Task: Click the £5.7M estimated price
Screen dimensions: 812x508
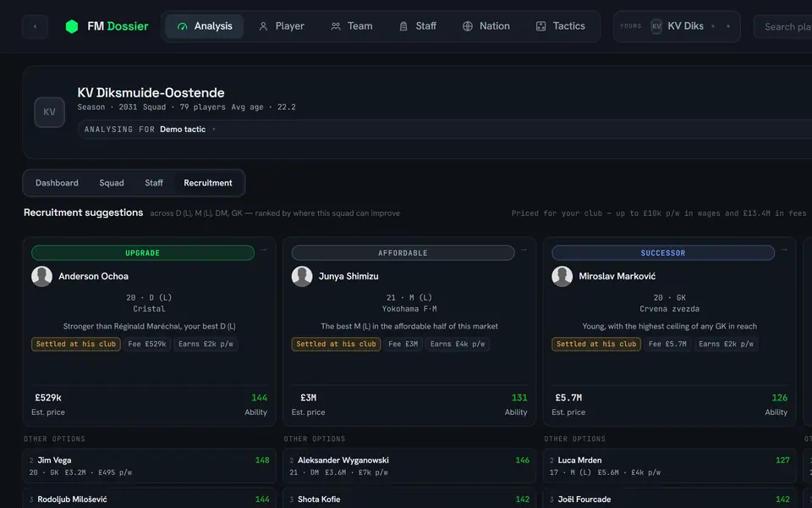Action: [568, 398]
